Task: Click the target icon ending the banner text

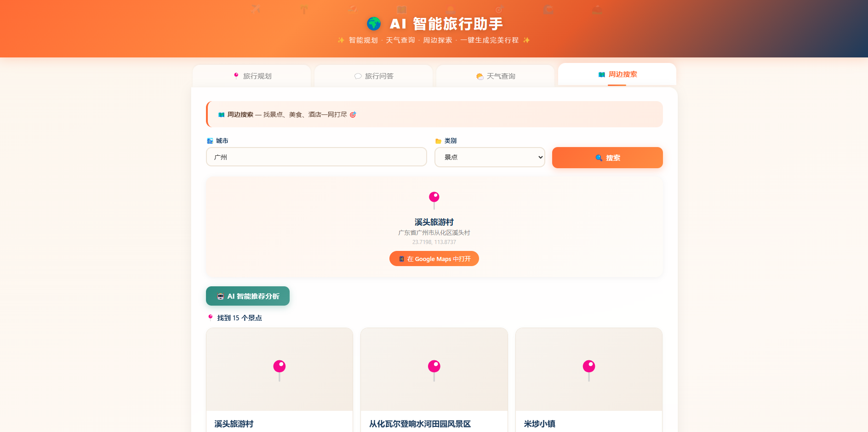Action: (353, 115)
